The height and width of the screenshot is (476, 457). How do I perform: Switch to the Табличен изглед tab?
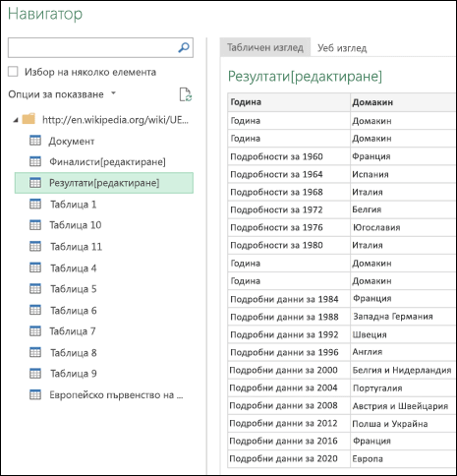[x=265, y=48]
